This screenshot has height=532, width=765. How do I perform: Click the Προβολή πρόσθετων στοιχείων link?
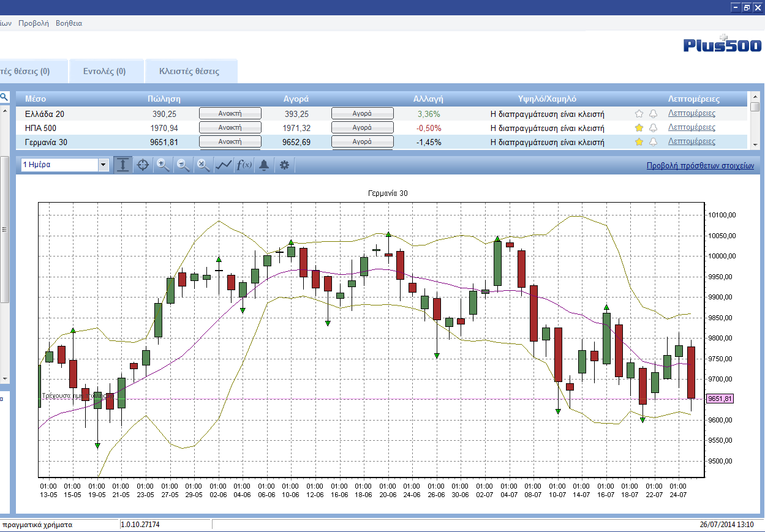700,165
